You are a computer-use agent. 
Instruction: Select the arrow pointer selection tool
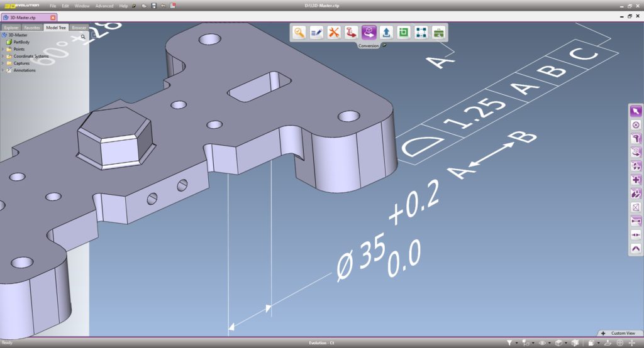tap(635, 112)
